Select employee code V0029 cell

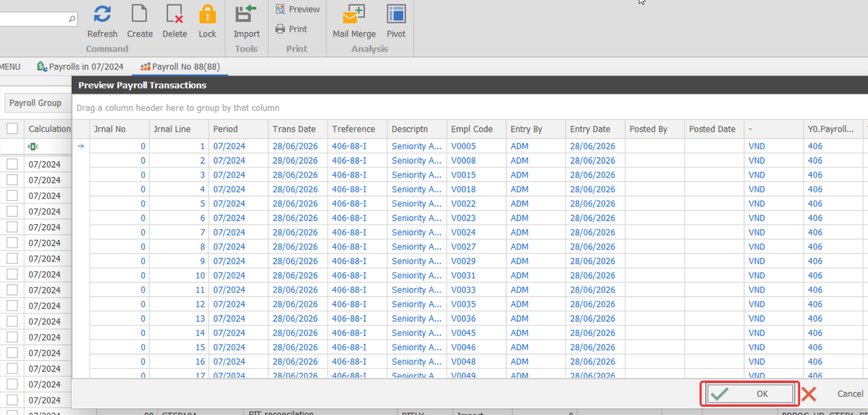click(476, 261)
